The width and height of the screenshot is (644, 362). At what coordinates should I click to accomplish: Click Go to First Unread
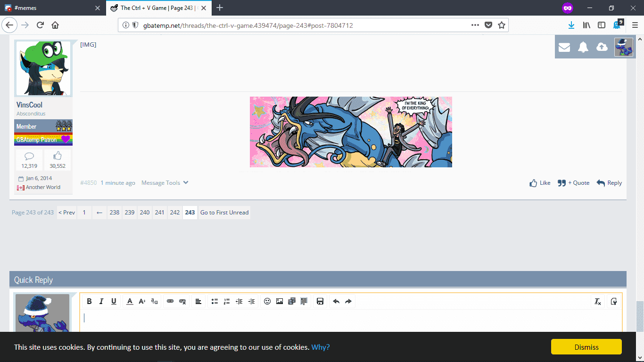click(224, 213)
